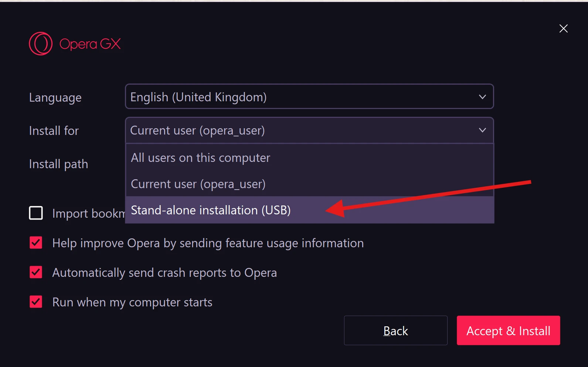This screenshot has width=588, height=367.
Task: Uncheck Help improve Opera usage information
Action: pyautogui.click(x=36, y=243)
